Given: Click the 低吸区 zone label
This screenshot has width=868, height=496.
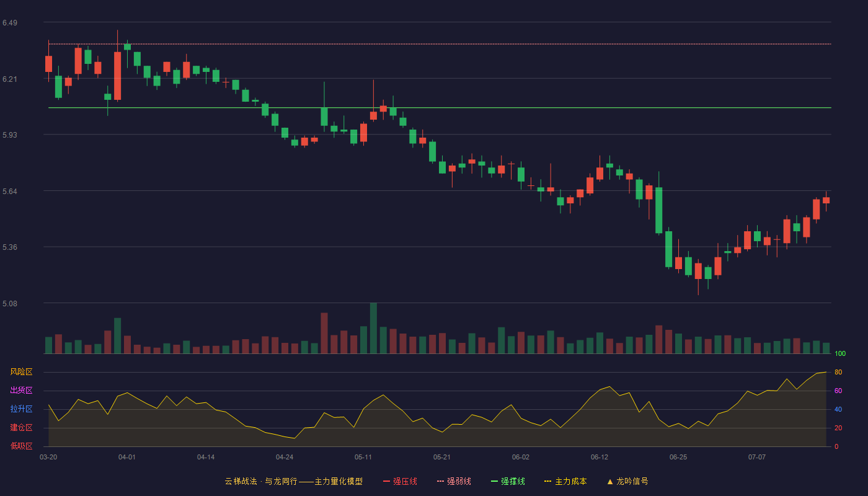Looking at the screenshot, I should [x=21, y=446].
